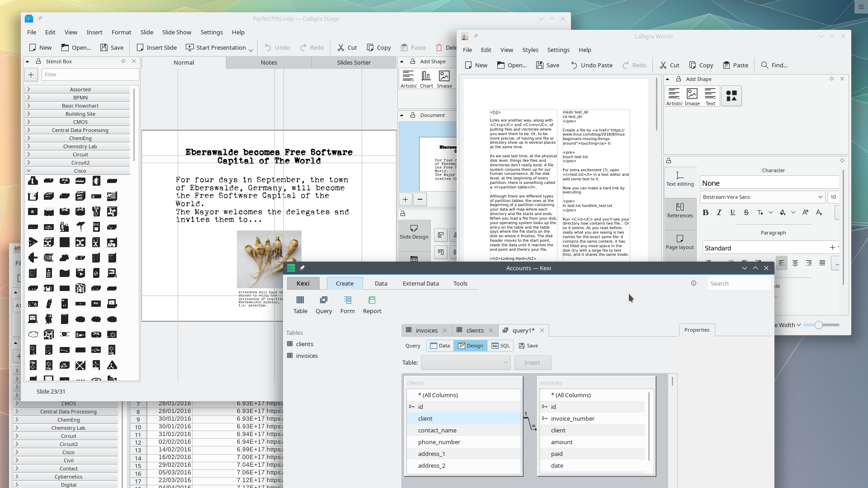Insert Artistic text shape in Stage
This screenshot has height=488, width=868.
coord(409,79)
